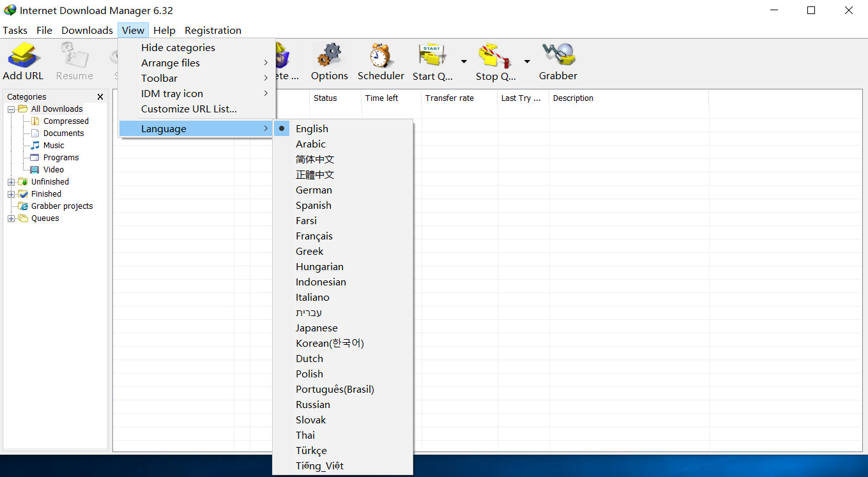Select Arabic language option

coord(343,144)
